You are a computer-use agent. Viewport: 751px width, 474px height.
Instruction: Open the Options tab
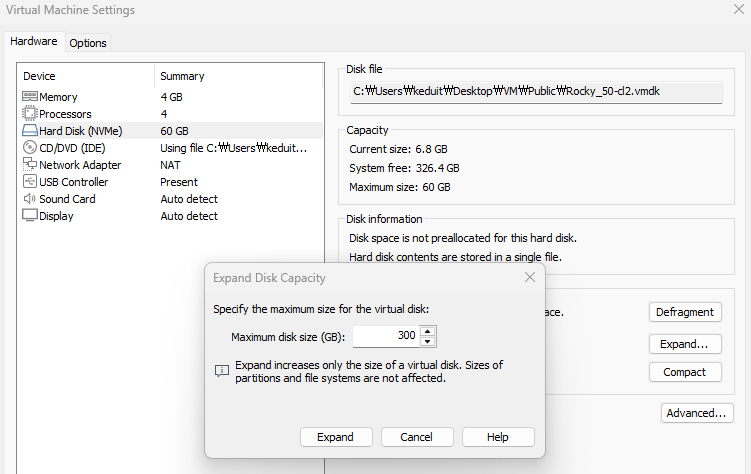[88, 43]
